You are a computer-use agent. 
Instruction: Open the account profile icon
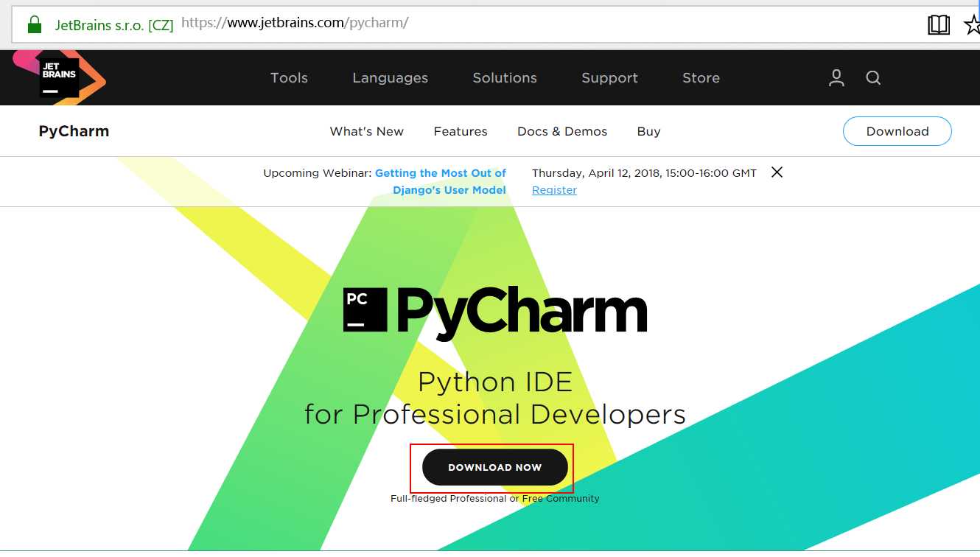(836, 78)
